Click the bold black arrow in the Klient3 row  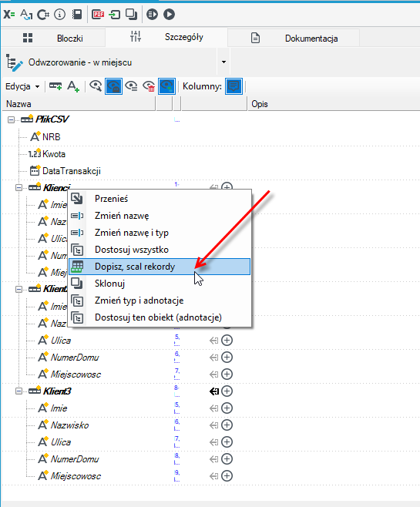(213, 391)
